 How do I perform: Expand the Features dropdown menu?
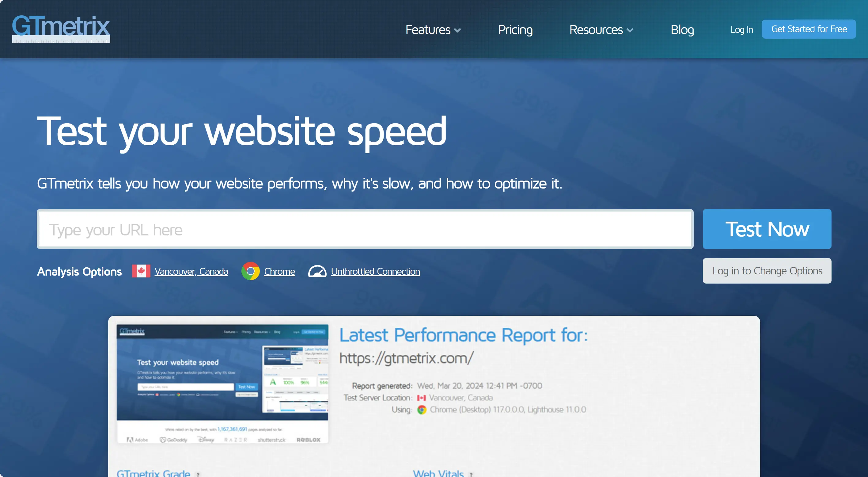pyautogui.click(x=428, y=30)
